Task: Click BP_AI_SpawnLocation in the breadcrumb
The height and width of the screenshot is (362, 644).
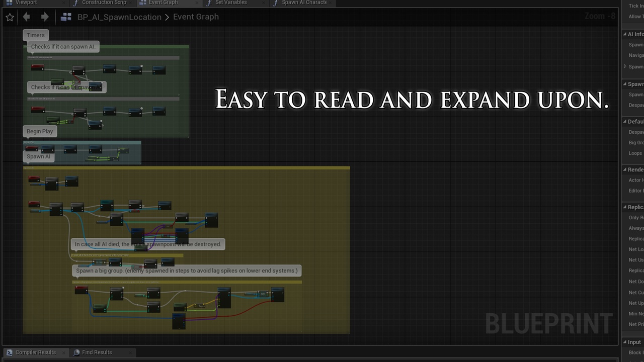Action: pos(119,17)
